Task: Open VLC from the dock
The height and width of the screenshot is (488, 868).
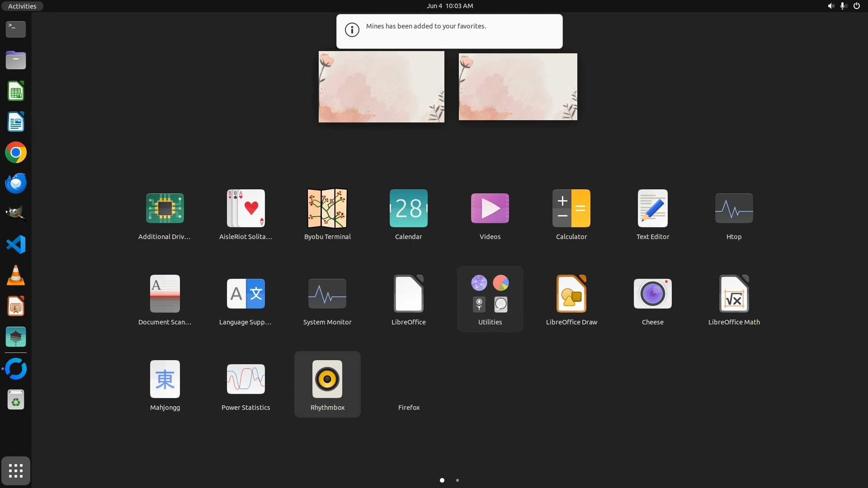Action: click(x=16, y=276)
